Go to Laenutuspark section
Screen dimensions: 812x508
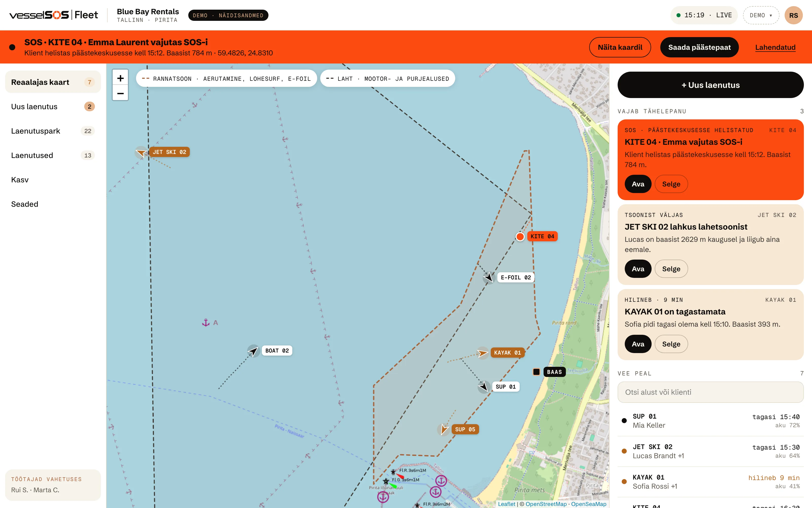pyautogui.click(x=53, y=131)
